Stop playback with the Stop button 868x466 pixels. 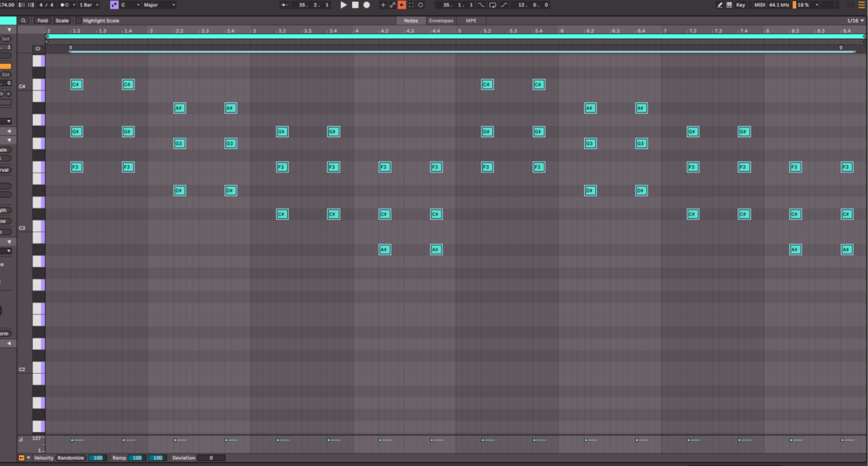coord(355,5)
